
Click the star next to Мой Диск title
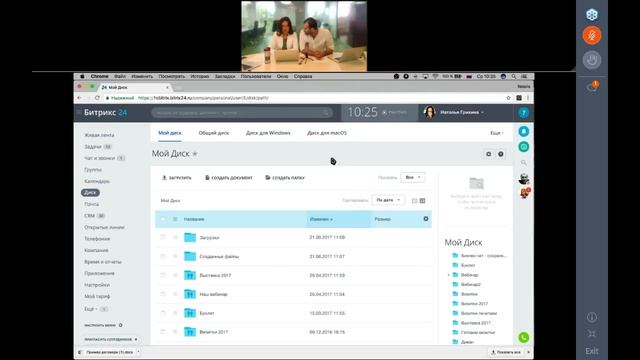(x=195, y=154)
